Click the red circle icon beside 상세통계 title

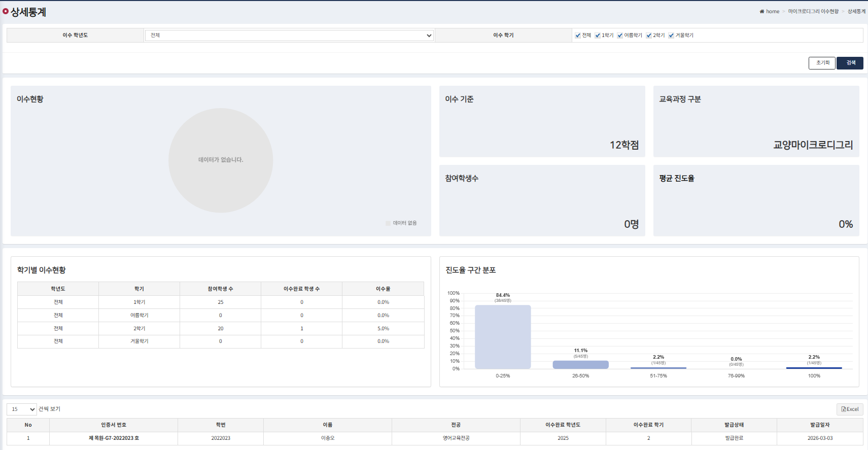[6, 11]
